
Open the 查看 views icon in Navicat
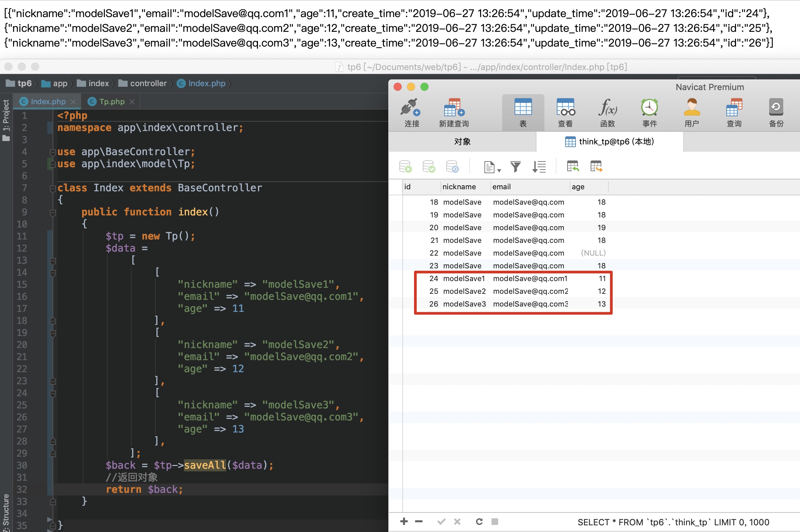(565, 113)
